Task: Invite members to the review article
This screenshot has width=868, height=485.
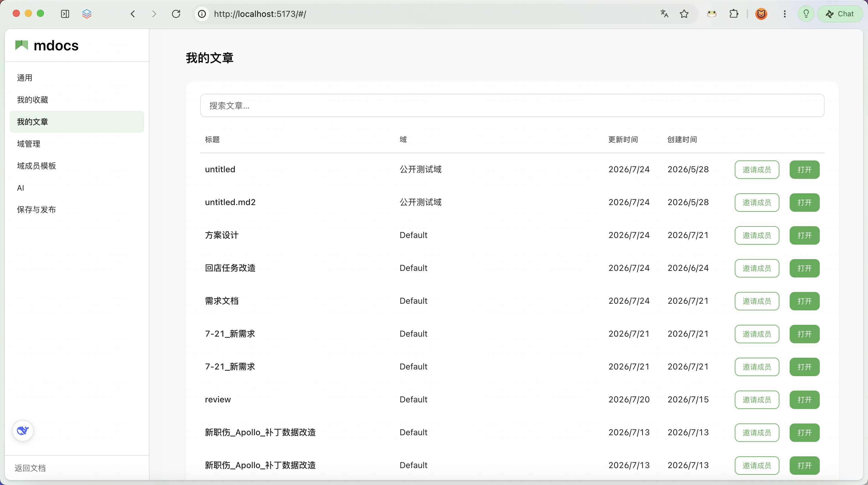Action: click(x=757, y=400)
